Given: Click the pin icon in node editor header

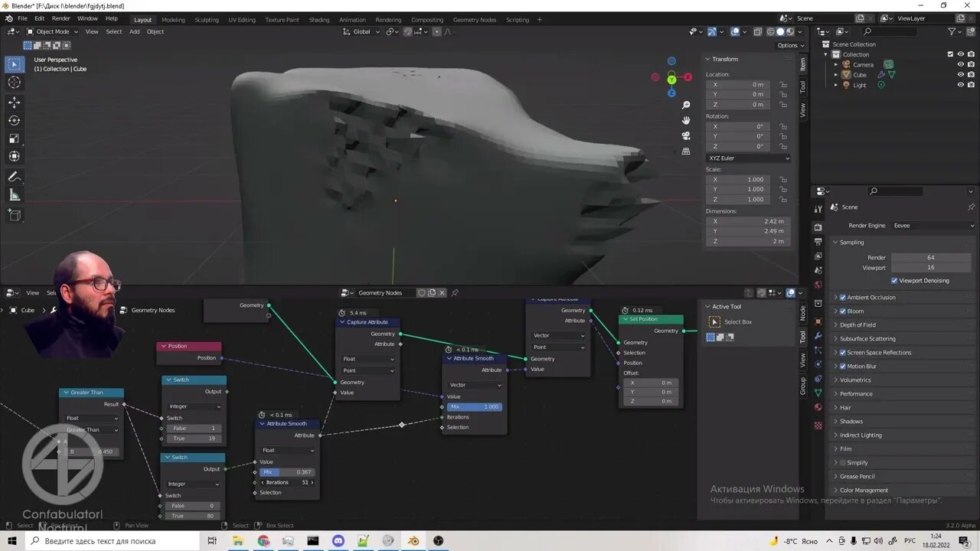Looking at the screenshot, I should (x=455, y=292).
